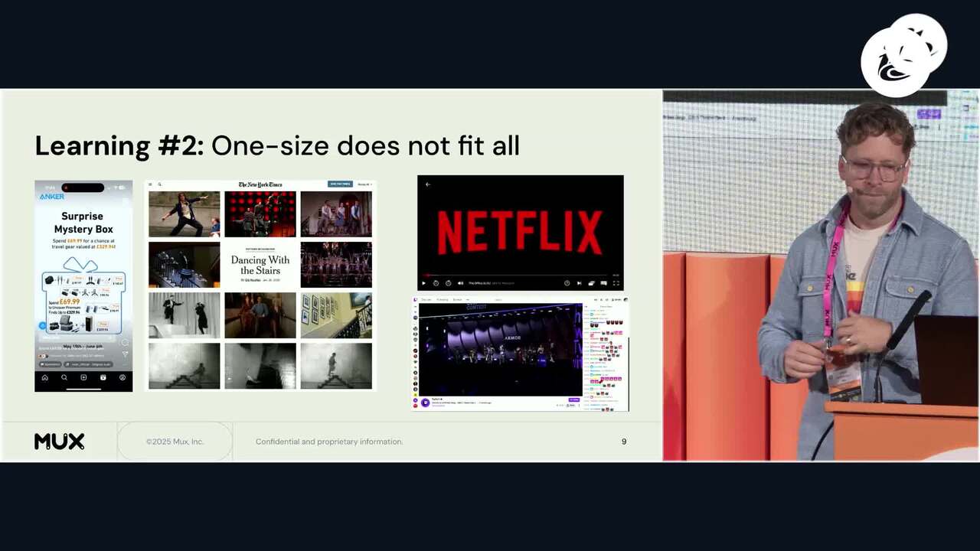Click slide page number 9
Screen dimensions: 980x551
coord(624,442)
